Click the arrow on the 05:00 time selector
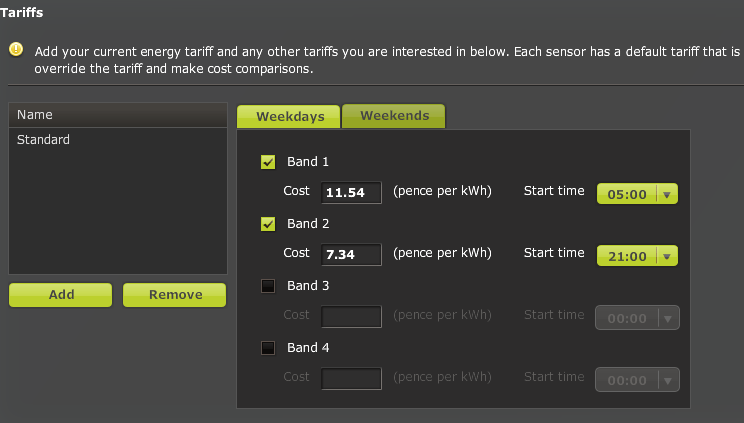Image resolution: width=744 pixels, height=423 pixels. point(667,194)
